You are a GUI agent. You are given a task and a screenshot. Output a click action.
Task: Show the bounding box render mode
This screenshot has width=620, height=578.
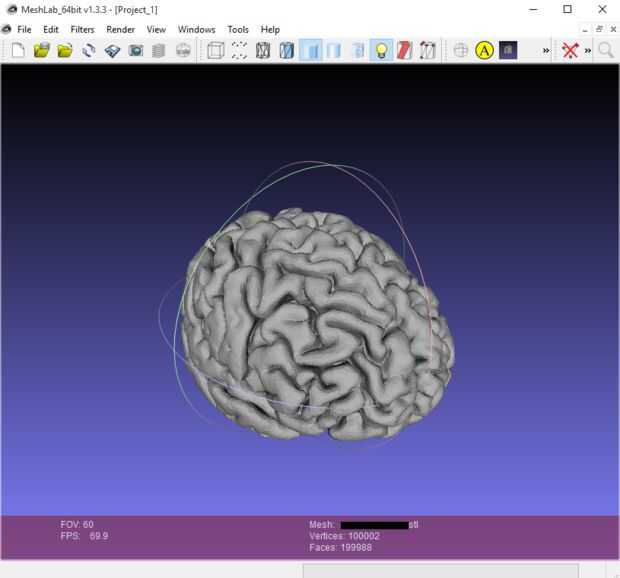pyautogui.click(x=215, y=50)
